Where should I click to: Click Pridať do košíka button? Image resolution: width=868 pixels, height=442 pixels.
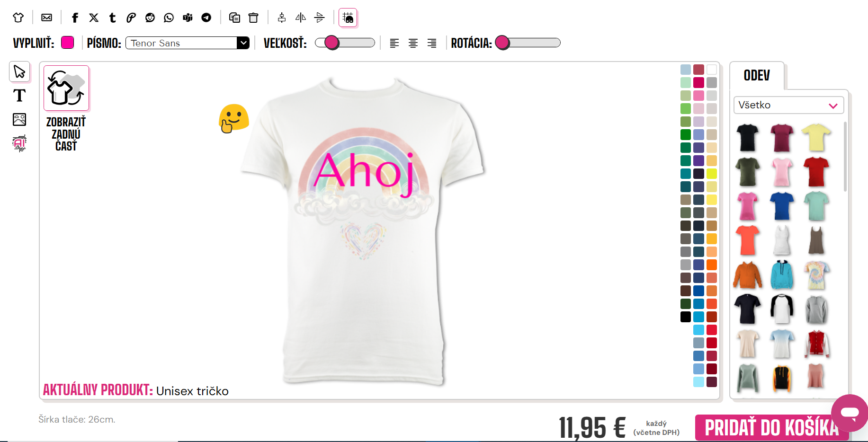click(x=771, y=427)
